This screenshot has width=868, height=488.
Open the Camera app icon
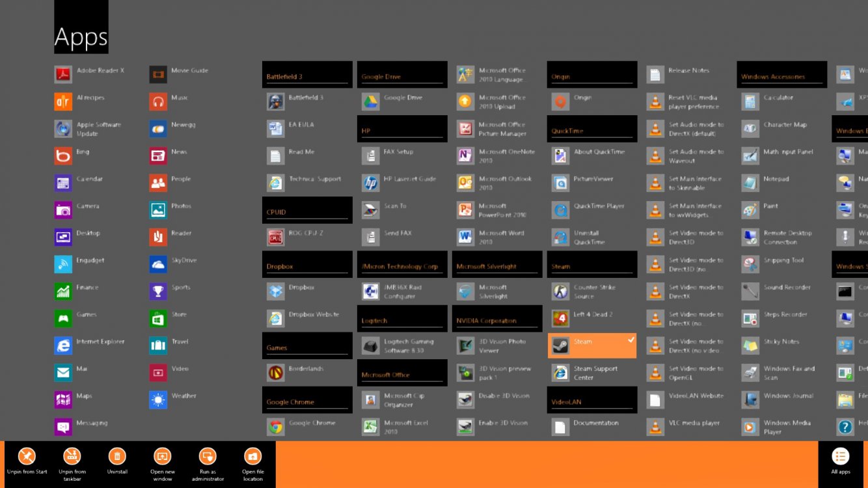click(63, 210)
